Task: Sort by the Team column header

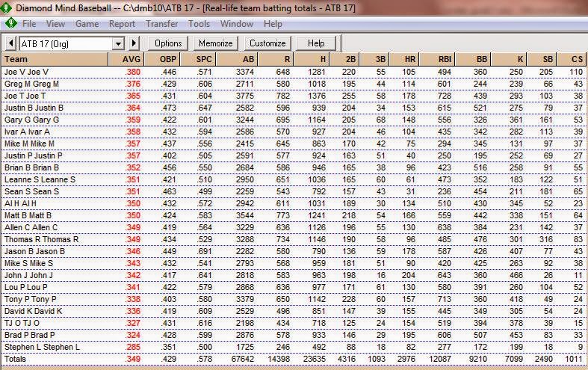Action: point(55,59)
